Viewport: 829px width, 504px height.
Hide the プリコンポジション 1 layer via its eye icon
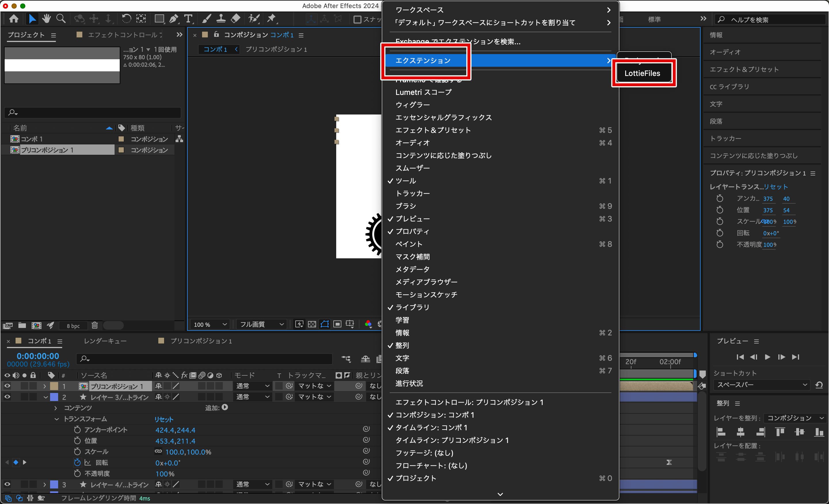point(7,386)
